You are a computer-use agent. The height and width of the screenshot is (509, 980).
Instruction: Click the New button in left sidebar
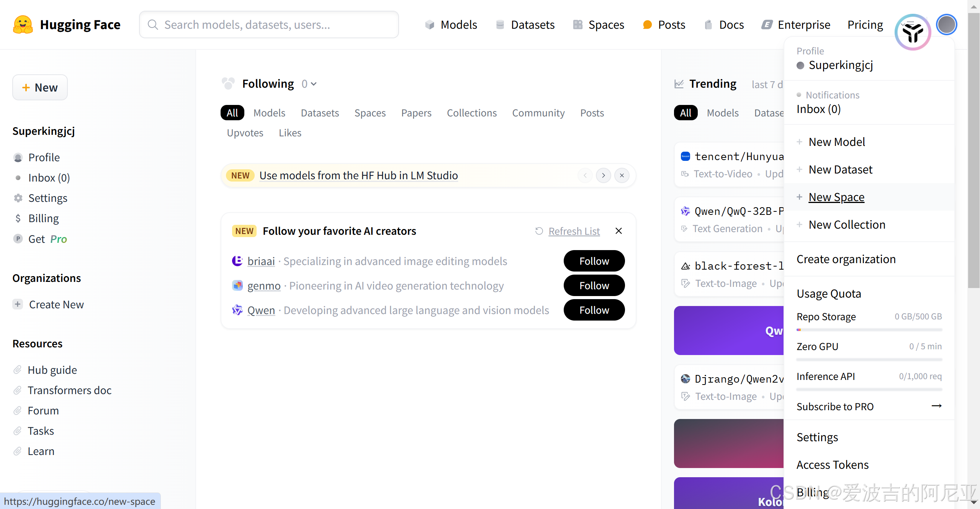(40, 87)
